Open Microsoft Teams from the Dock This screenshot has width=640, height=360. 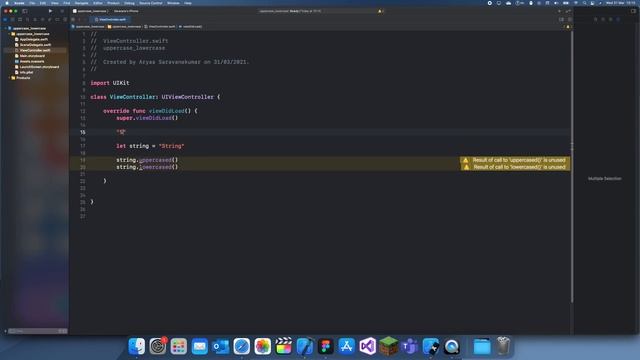tap(410, 346)
